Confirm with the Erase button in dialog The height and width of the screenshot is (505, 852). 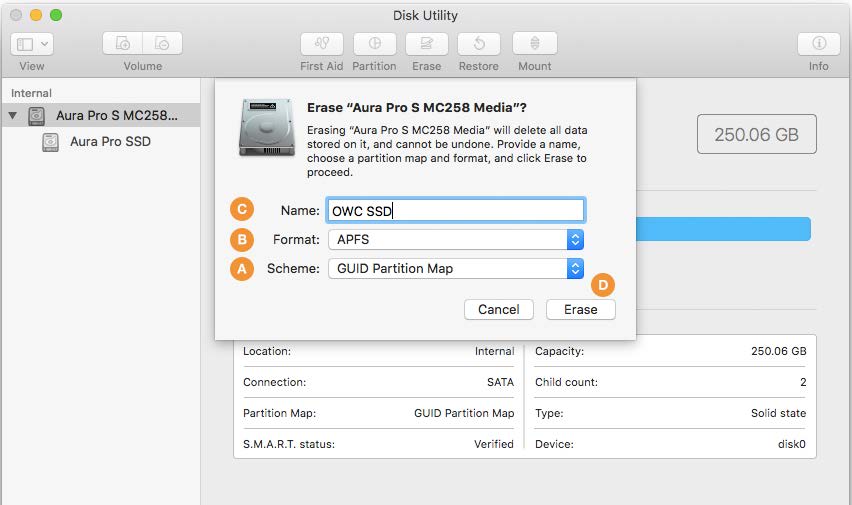(581, 309)
